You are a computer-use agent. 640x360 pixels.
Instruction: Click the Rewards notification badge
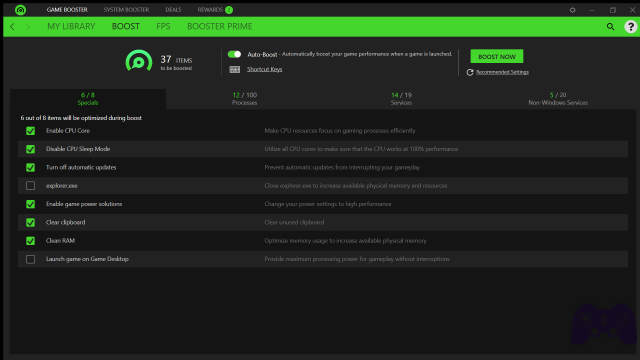[x=229, y=10]
